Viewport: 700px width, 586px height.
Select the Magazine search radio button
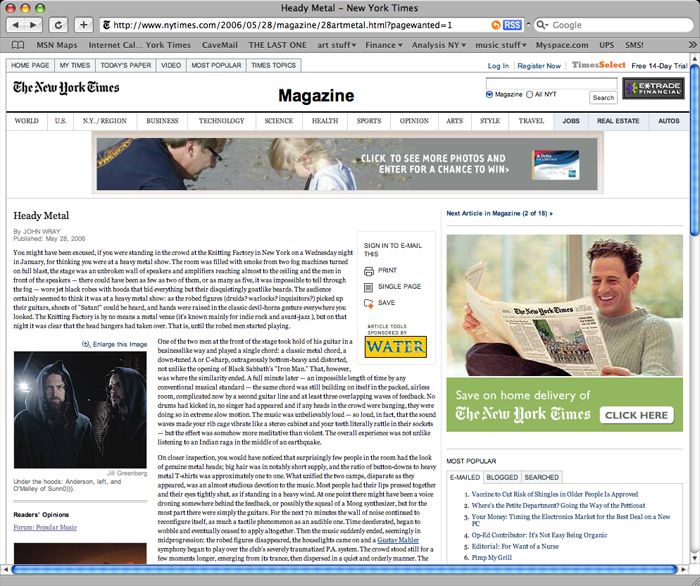[x=489, y=95]
